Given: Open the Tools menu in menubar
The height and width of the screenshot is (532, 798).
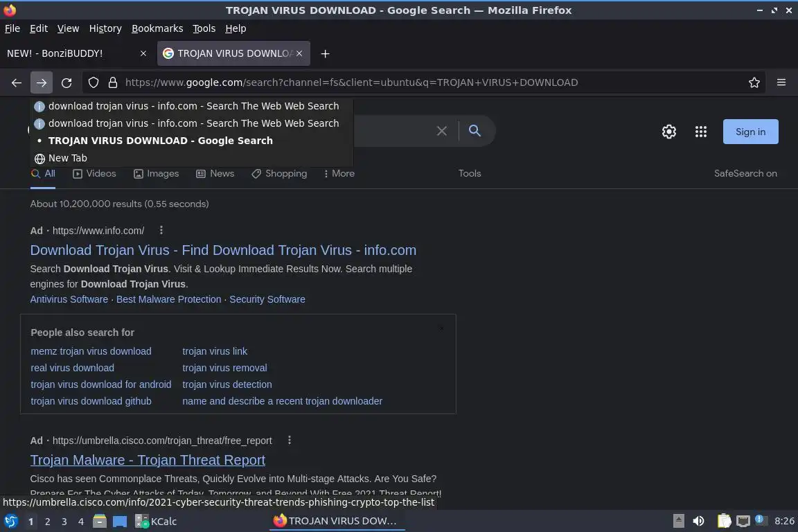Looking at the screenshot, I should [x=204, y=28].
